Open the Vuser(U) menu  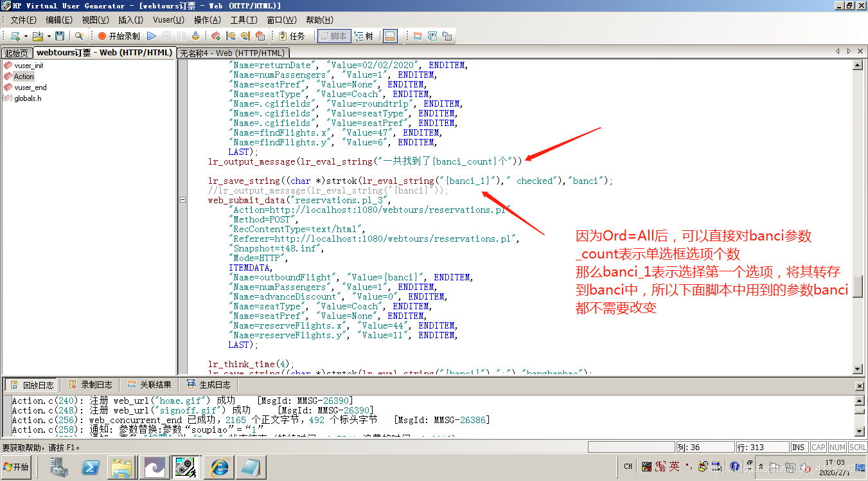click(x=168, y=20)
